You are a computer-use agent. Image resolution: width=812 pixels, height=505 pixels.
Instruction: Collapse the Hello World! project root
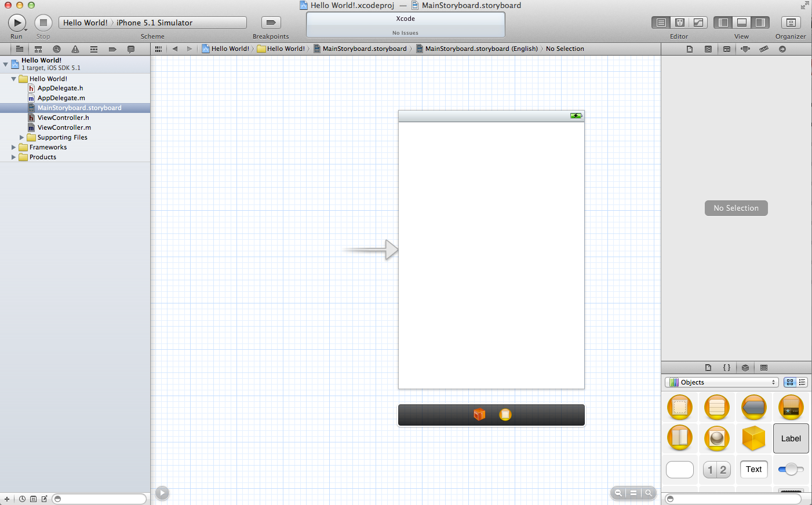[x=6, y=64]
